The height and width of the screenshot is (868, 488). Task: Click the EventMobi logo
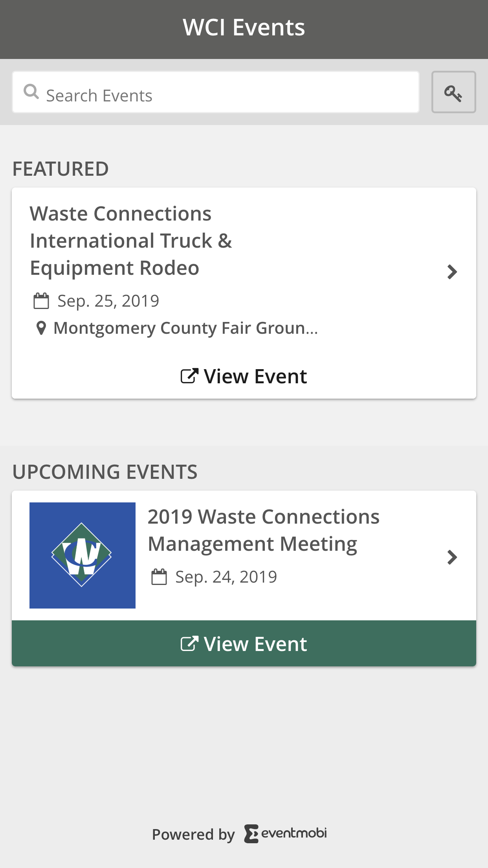click(286, 833)
